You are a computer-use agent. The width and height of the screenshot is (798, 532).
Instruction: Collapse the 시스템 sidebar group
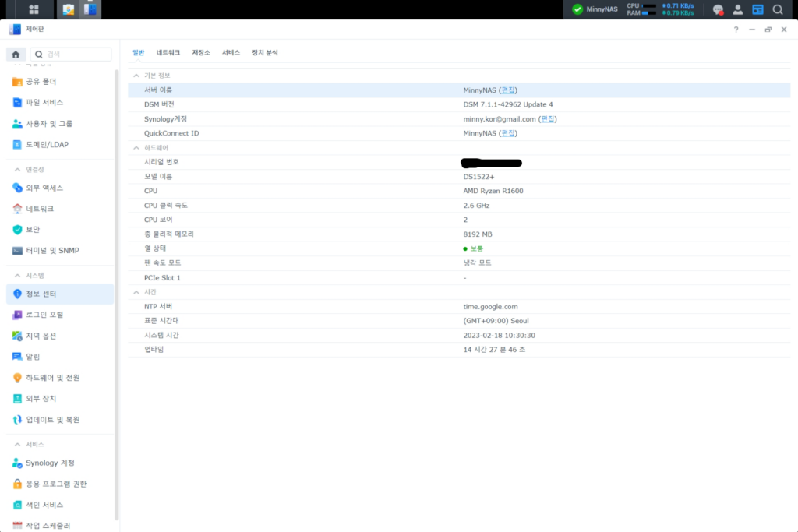tap(17, 275)
